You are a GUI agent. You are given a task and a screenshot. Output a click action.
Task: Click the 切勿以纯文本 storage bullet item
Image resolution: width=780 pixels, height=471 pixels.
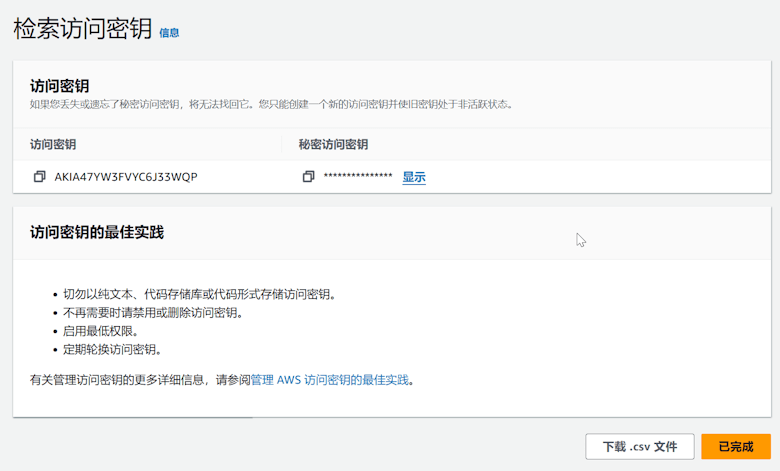(x=198, y=294)
